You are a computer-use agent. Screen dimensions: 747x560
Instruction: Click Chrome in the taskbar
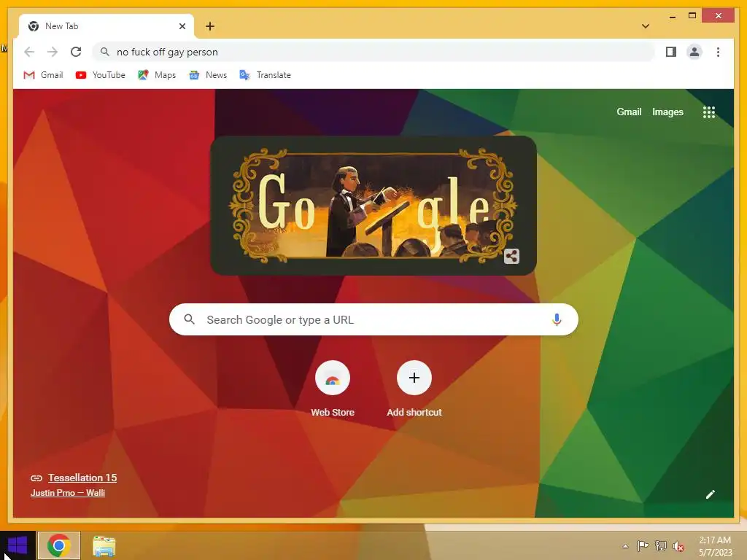[x=59, y=545]
